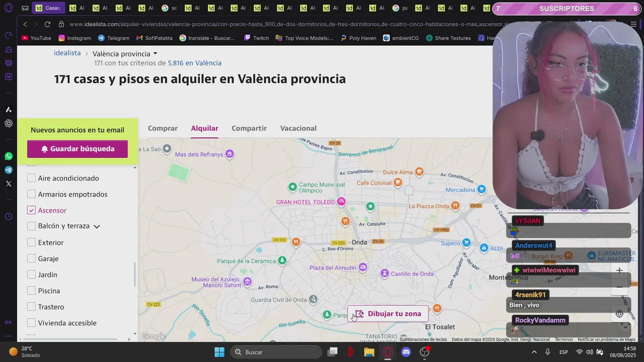This screenshot has width=644, height=362.
Task: Open the '5.816 en València' link
Action: pos(195,63)
